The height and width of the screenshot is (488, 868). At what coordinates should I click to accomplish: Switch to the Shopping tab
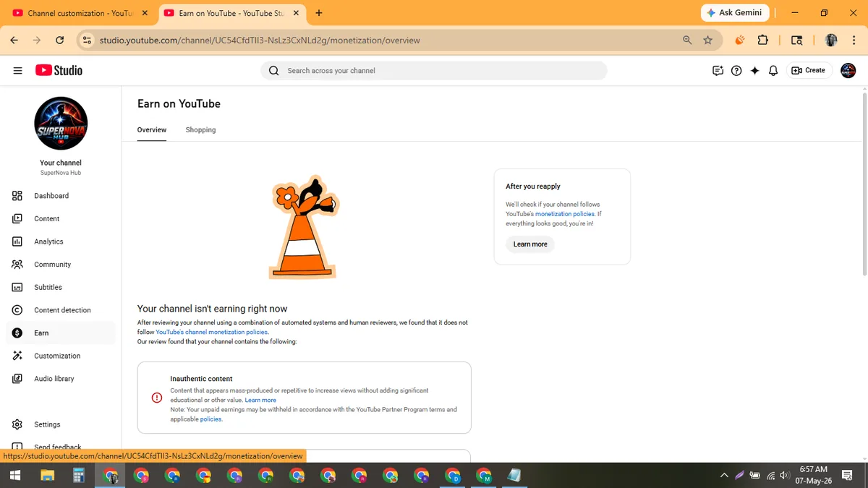[200, 130]
